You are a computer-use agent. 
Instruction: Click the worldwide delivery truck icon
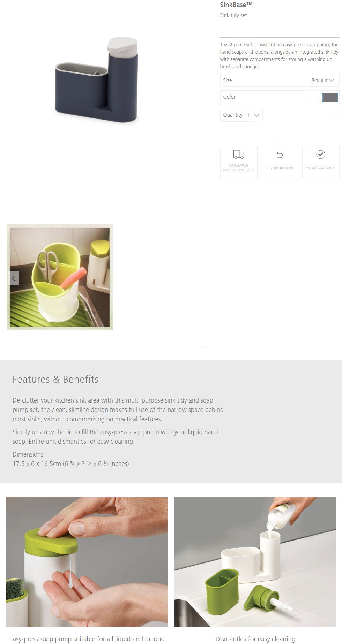239,154
